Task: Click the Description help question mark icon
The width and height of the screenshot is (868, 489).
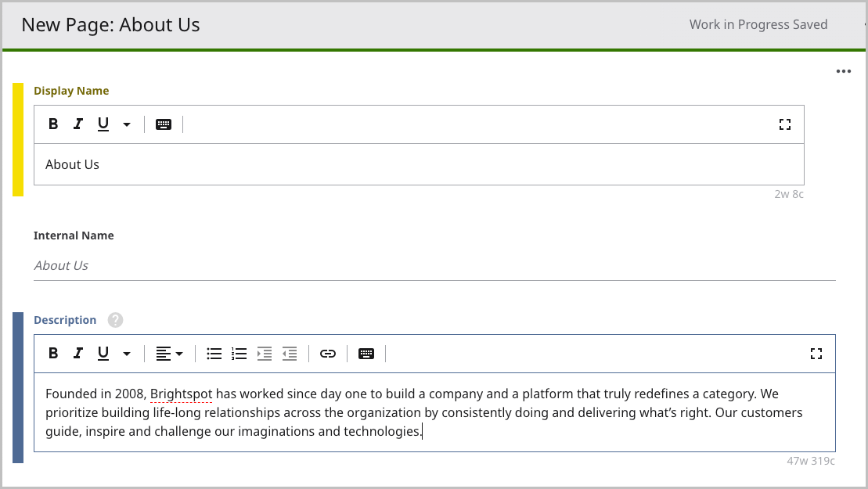Action: tap(115, 320)
